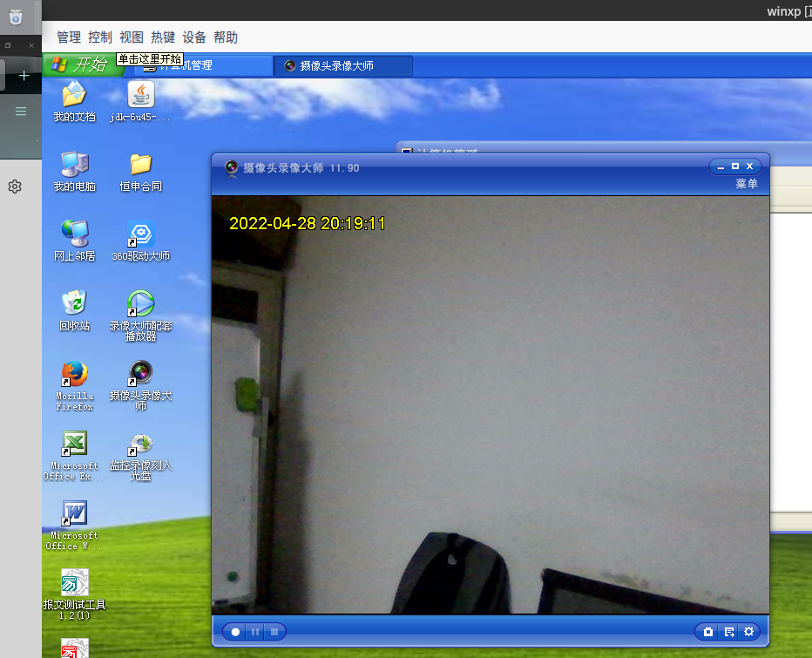Open the 热键 menu
Screen dimensions: 812x658
pyautogui.click(x=163, y=37)
